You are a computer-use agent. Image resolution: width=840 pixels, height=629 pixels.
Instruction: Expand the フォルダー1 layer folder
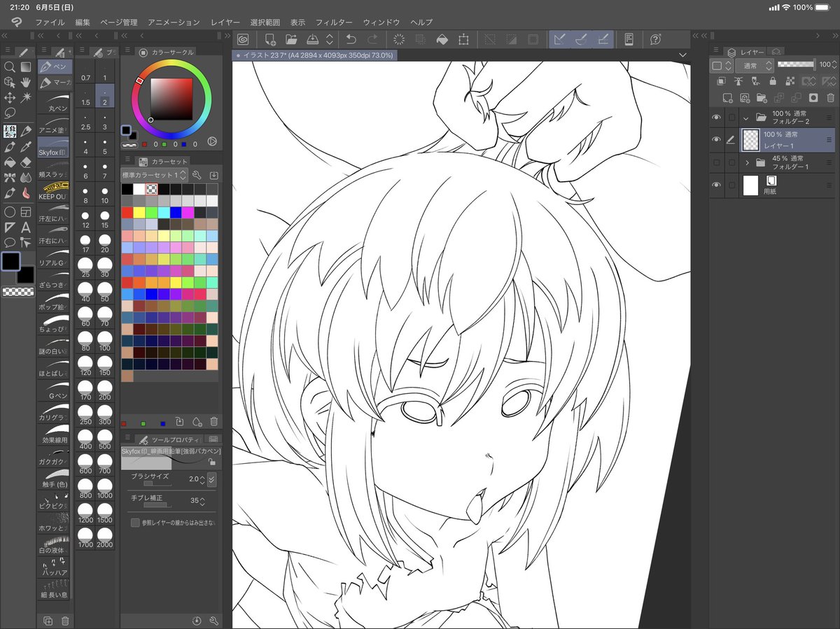(748, 162)
